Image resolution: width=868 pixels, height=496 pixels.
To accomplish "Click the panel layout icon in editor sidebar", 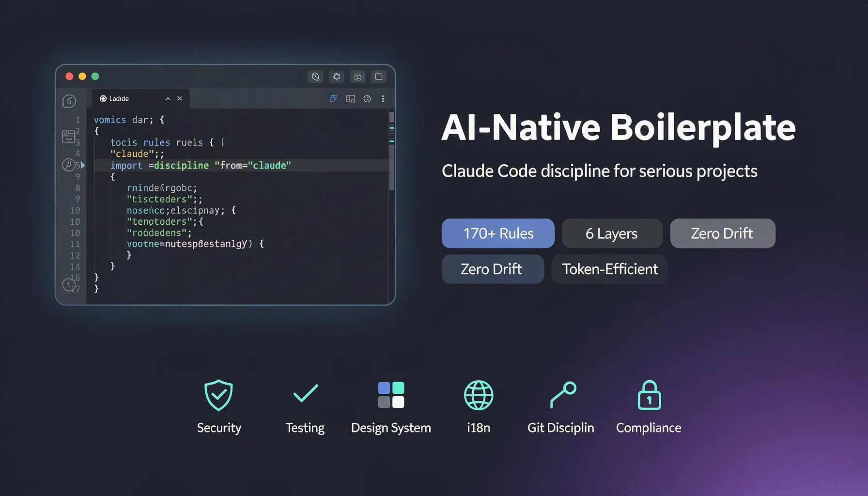I will click(68, 136).
